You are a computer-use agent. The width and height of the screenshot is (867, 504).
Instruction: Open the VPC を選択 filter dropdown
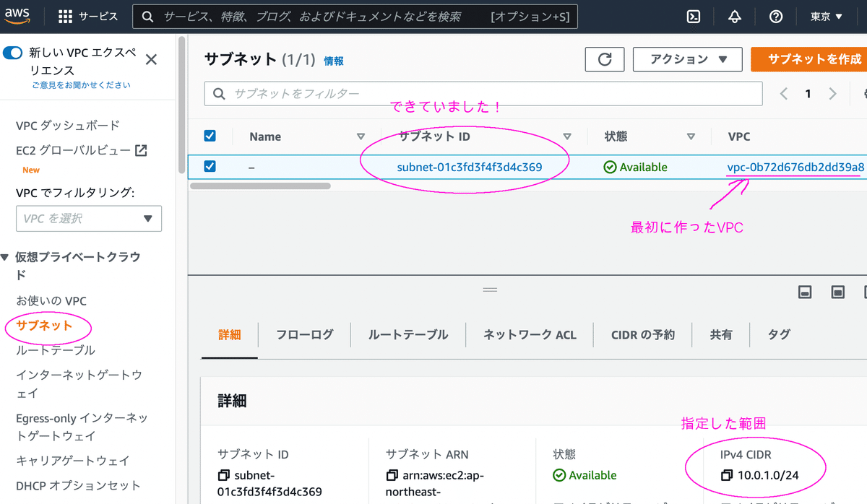[x=89, y=218]
